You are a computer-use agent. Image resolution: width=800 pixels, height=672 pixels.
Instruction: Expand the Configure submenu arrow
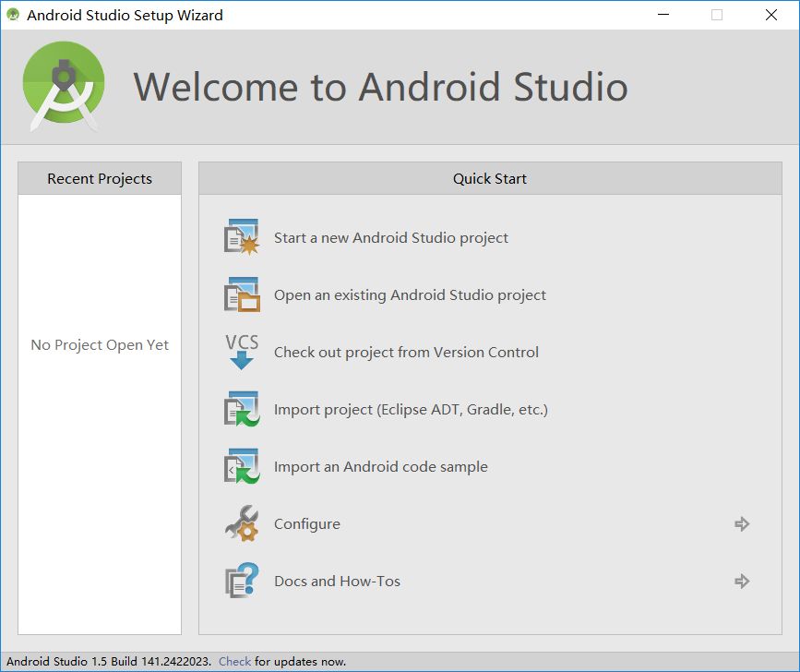click(x=742, y=524)
